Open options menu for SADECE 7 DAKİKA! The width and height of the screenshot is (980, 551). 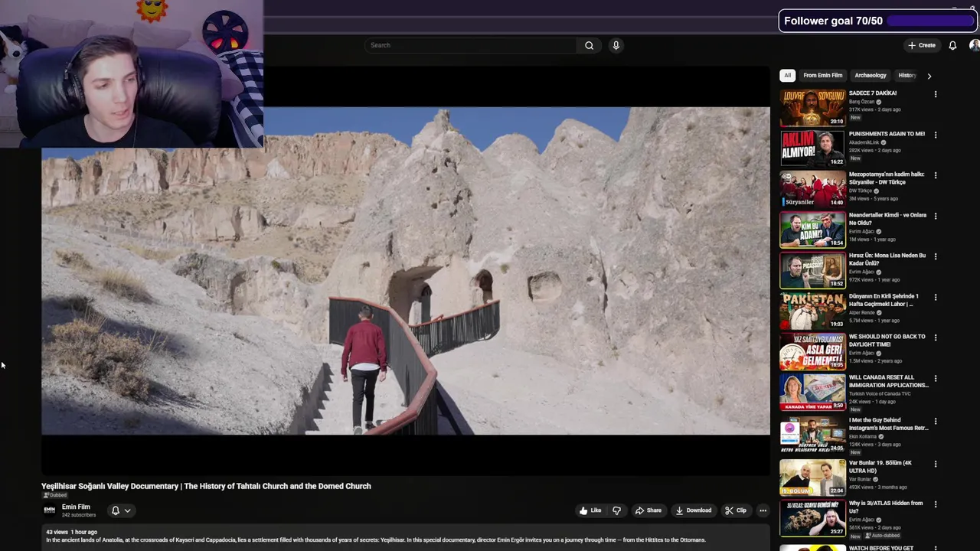pyautogui.click(x=935, y=94)
